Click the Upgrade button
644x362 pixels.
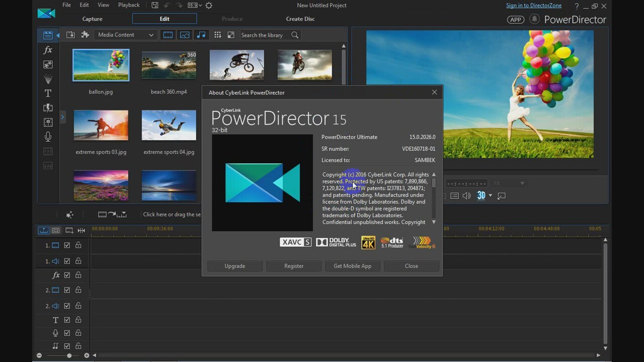(234, 266)
